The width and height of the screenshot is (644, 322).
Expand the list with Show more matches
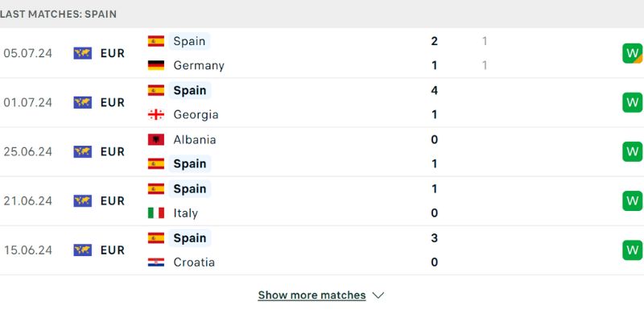312,295
